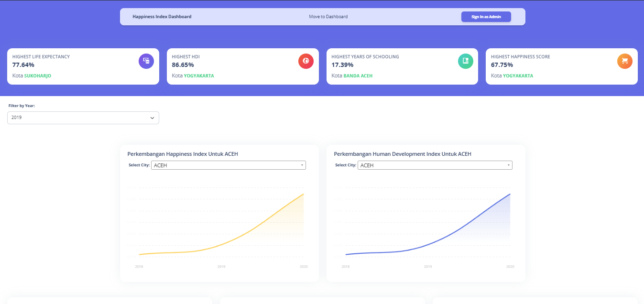Click the purple Highest Life Expectancy card icon
This screenshot has height=304, width=644.
(x=146, y=61)
